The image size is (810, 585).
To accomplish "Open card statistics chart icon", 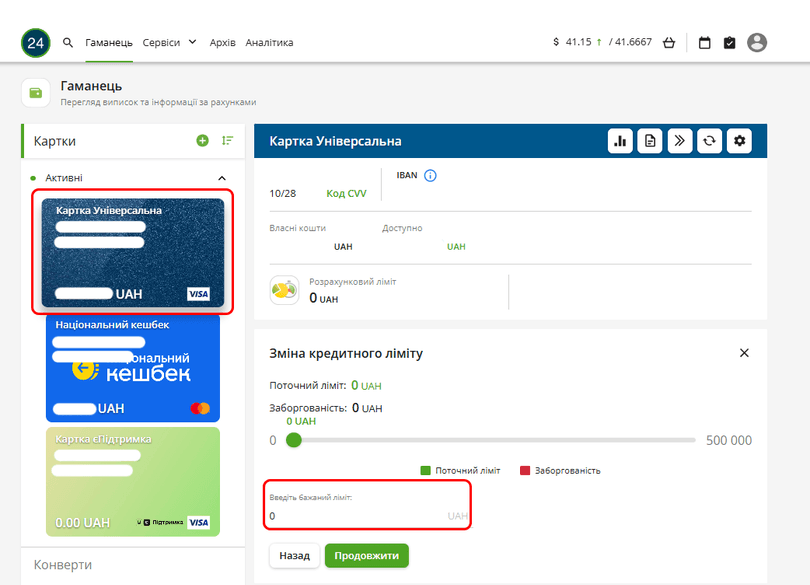I will [x=620, y=141].
